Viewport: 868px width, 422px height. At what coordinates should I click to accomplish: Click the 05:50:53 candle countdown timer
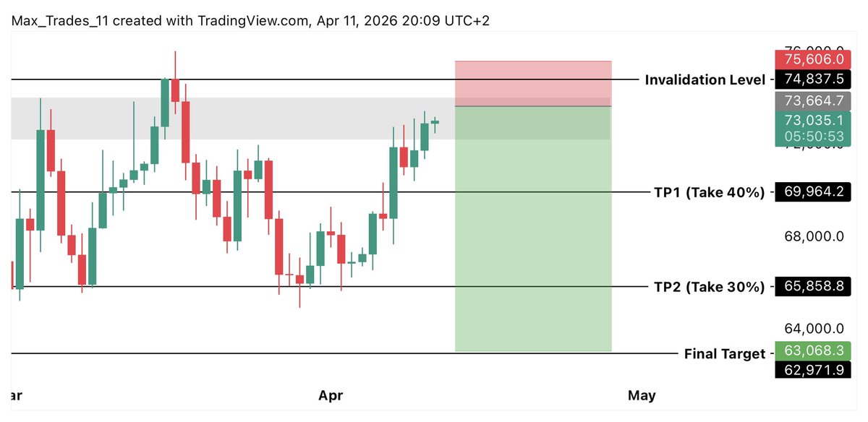pos(809,137)
